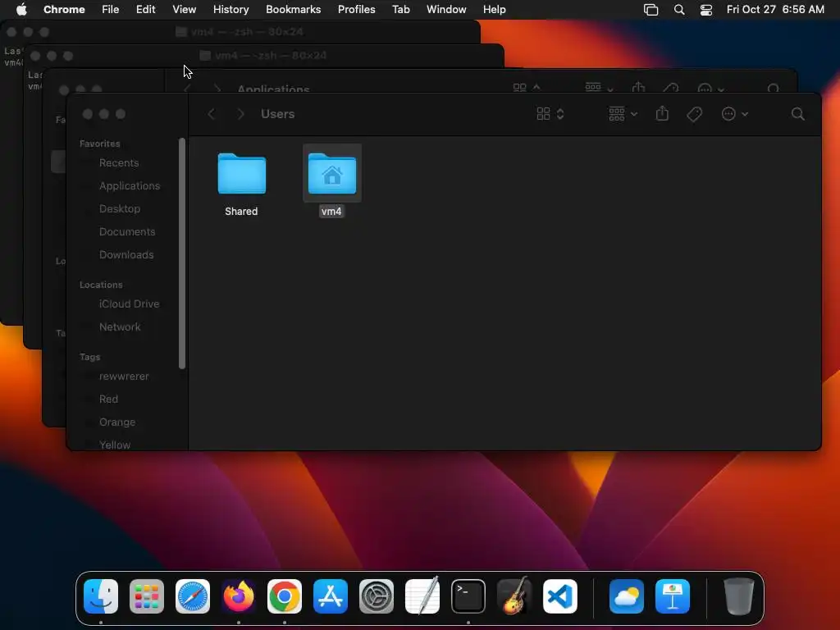Open Keynote from the Dock

[673, 596]
